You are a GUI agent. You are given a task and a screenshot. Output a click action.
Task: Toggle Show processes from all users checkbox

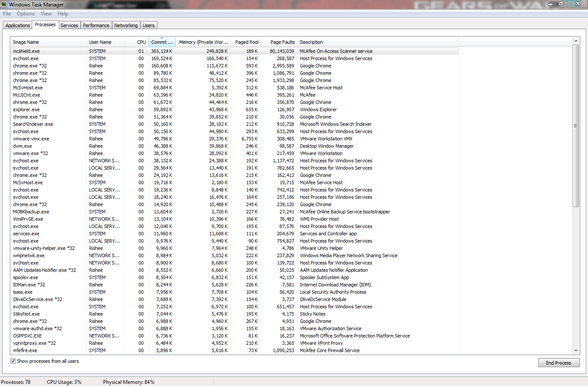click(x=13, y=361)
